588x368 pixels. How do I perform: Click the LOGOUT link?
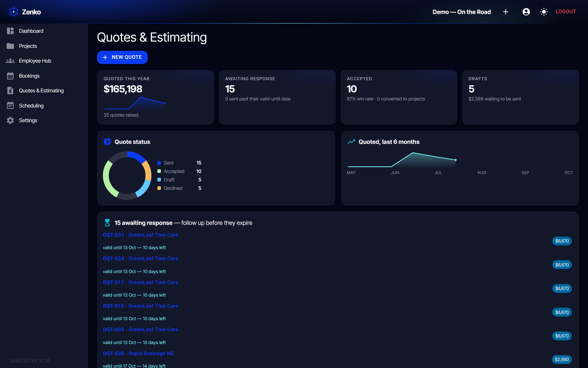[566, 11]
